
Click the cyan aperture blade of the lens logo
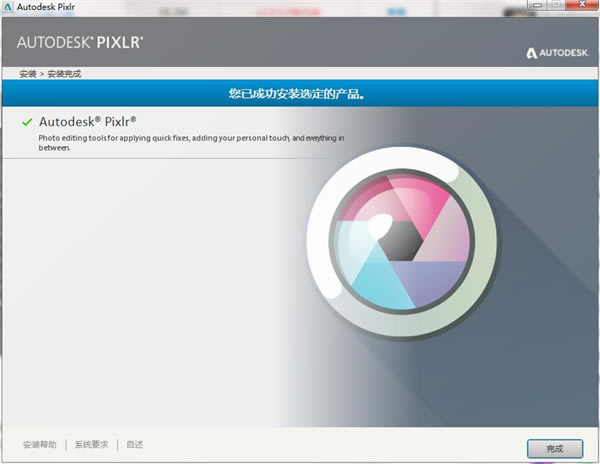pos(379,281)
